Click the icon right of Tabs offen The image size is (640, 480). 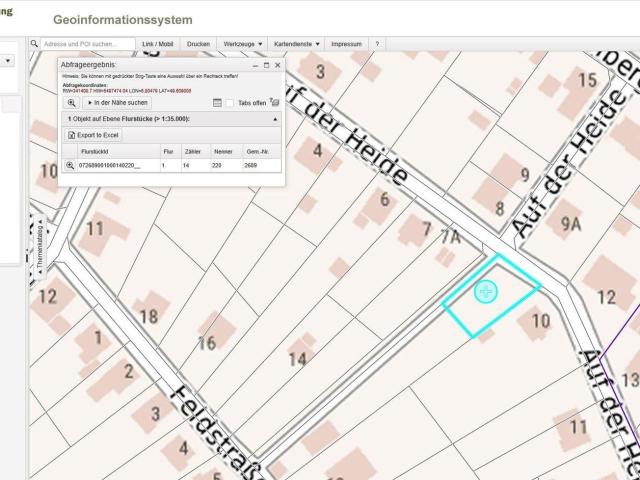tap(274, 102)
